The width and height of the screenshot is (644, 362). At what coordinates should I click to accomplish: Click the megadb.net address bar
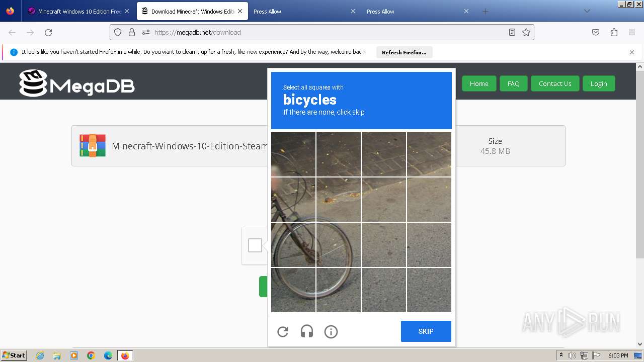[322, 32]
